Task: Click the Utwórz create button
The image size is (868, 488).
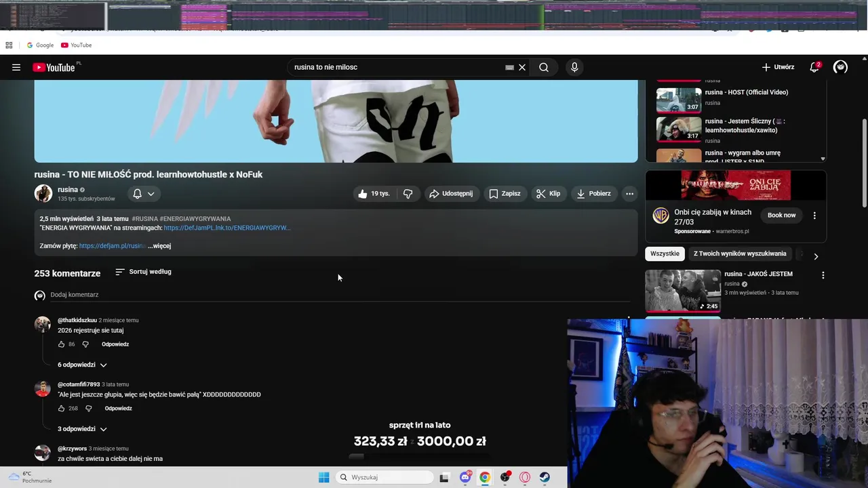Action: pyautogui.click(x=778, y=67)
